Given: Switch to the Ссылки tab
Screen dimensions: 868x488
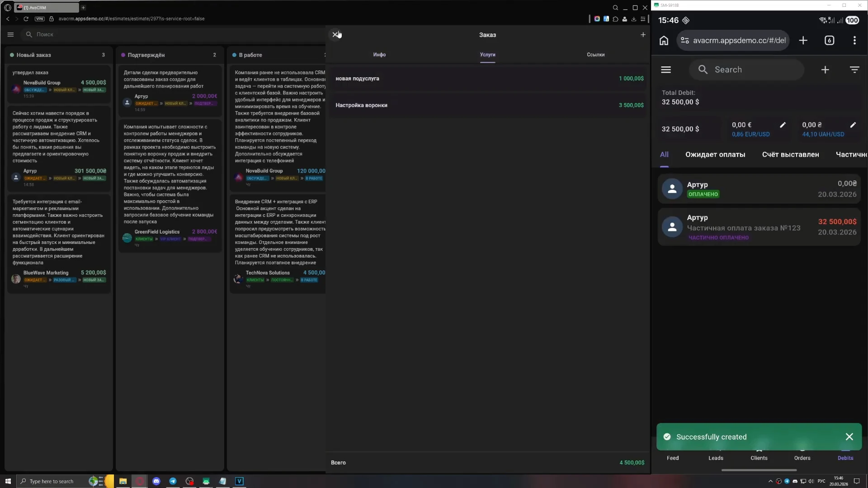Looking at the screenshot, I should (595, 55).
